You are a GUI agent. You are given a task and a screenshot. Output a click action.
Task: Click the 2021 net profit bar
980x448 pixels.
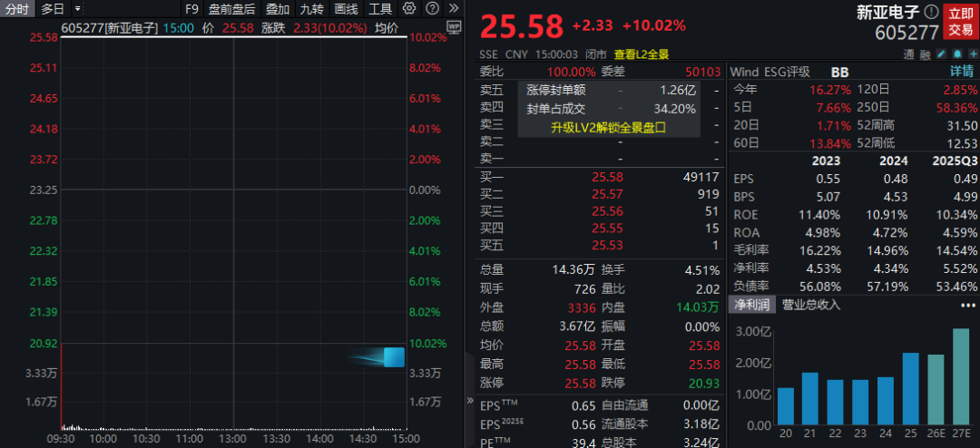[810, 399]
